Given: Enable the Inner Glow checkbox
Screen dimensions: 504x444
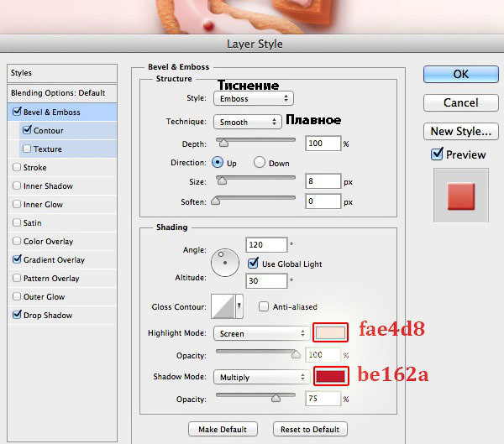Looking at the screenshot, I should tap(17, 204).
